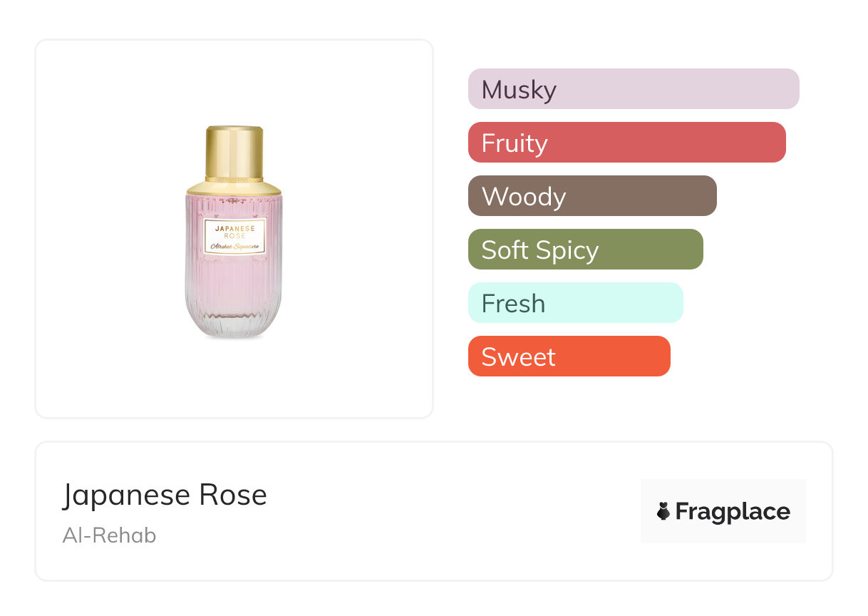This screenshot has height=616, width=868.
Task: Click the brown Woody accord bar
Action: click(591, 196)
